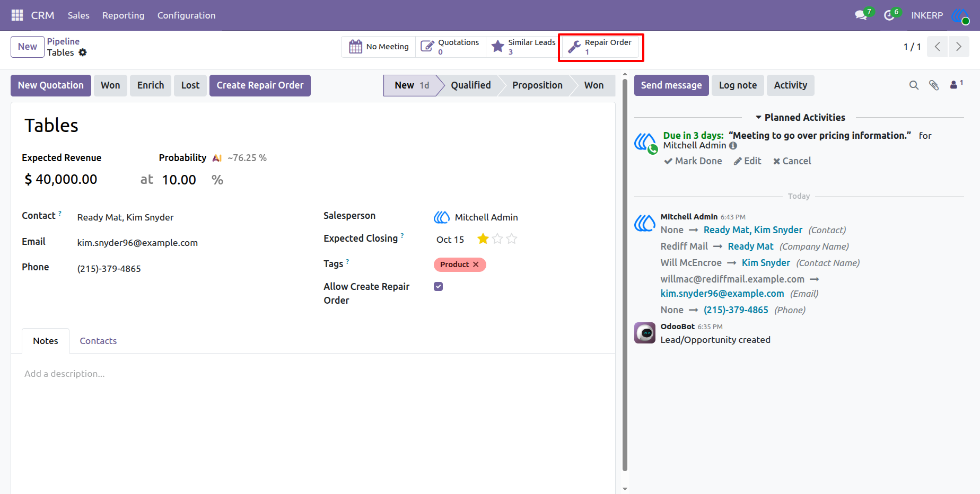Set priority to three stars
This screenshot has height=494, width=980.
pos(512,239)
